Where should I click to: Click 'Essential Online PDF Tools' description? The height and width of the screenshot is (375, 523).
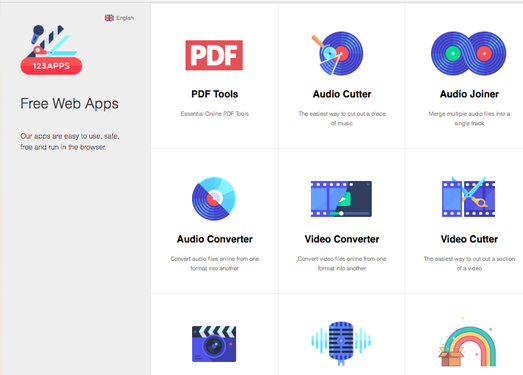point(215,114)
